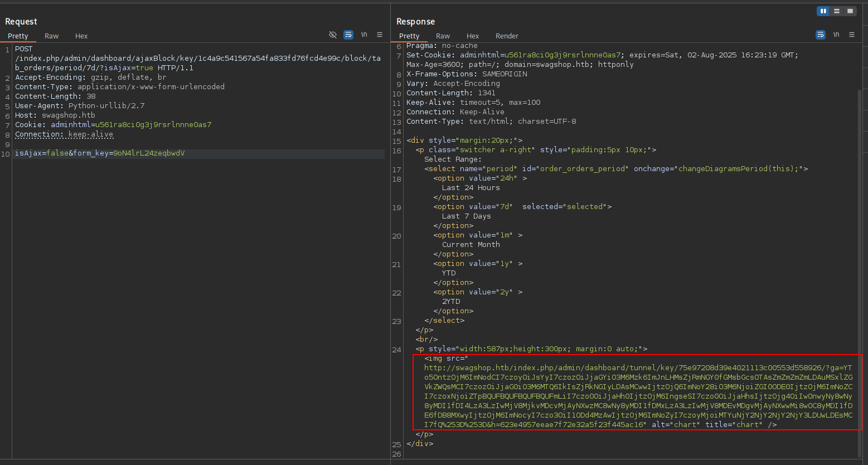Switch to top-bottom stacked layout view
Screen dimensions: 868x465
(x=837, y=11)
